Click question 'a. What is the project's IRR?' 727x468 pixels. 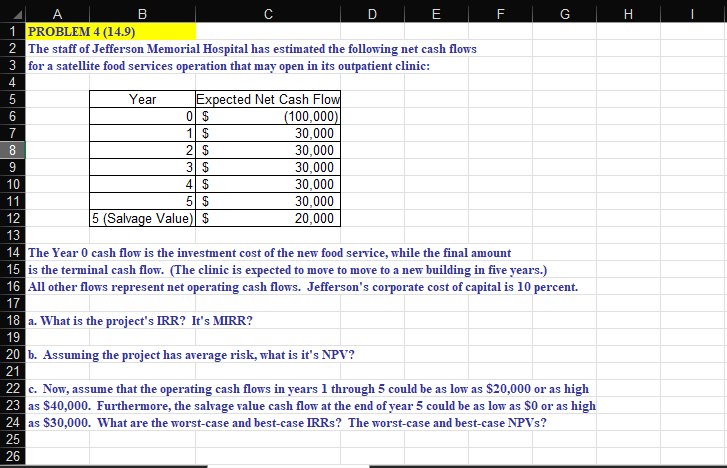(x=107, y=321)
